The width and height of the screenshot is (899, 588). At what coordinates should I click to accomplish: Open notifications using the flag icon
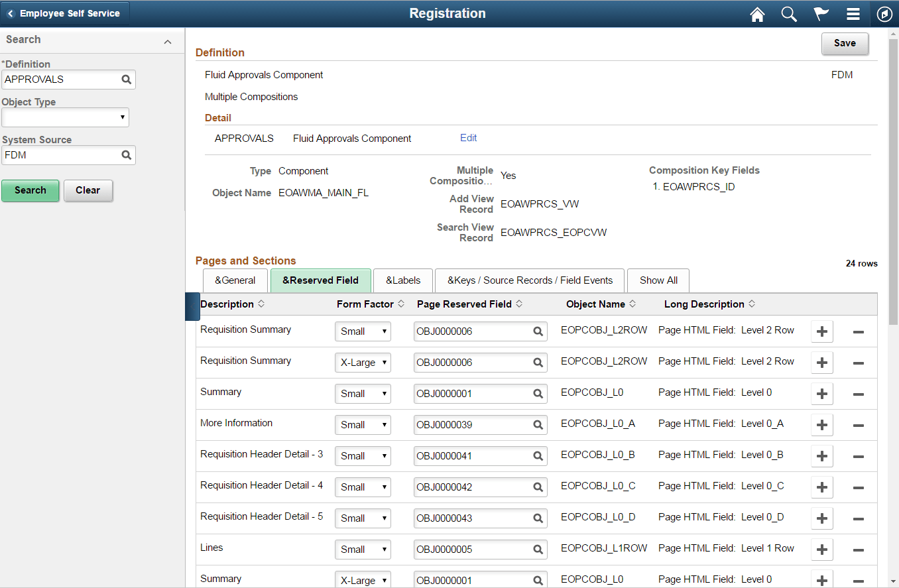tap(821, 14)
